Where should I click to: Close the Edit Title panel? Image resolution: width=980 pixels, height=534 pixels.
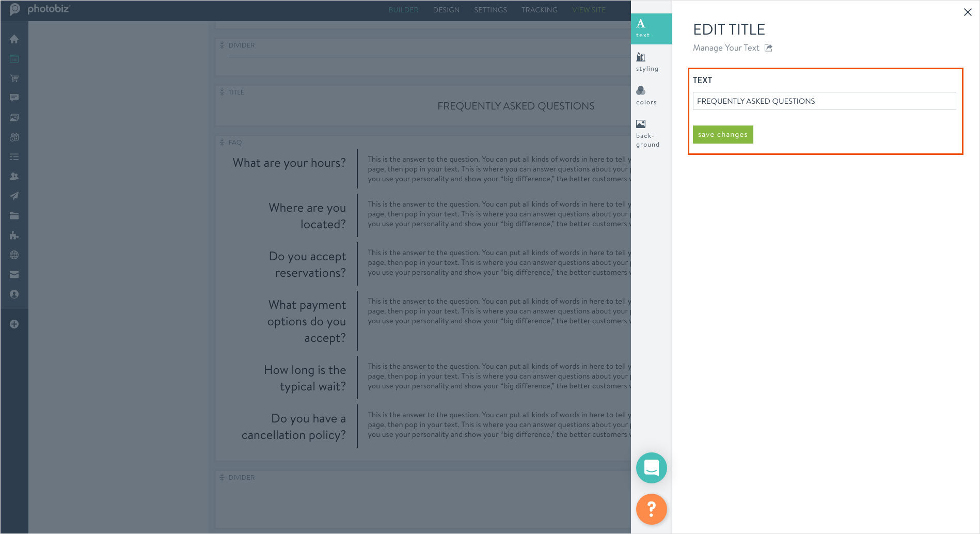[968, 12]
